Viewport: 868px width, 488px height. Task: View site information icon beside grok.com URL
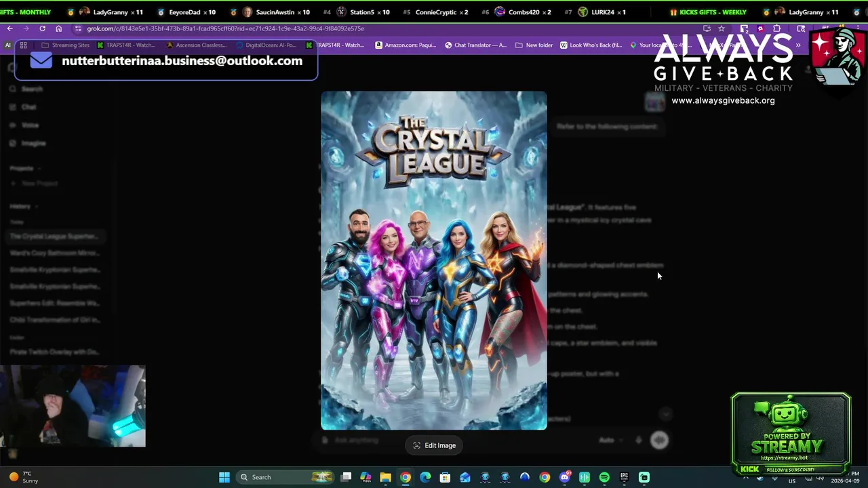[78, 28]
